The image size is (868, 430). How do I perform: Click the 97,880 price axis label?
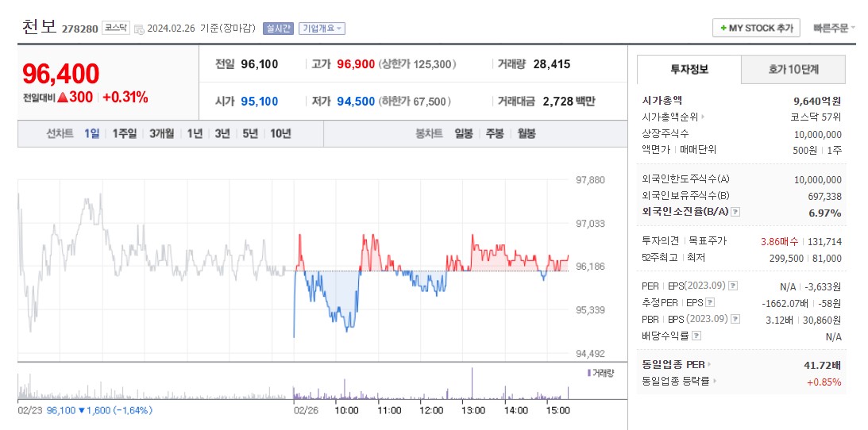tap(589, 180)
